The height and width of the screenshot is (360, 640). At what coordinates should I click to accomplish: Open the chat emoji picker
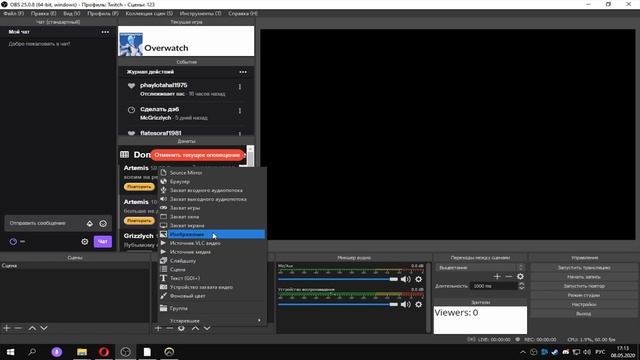coord(103,223)
